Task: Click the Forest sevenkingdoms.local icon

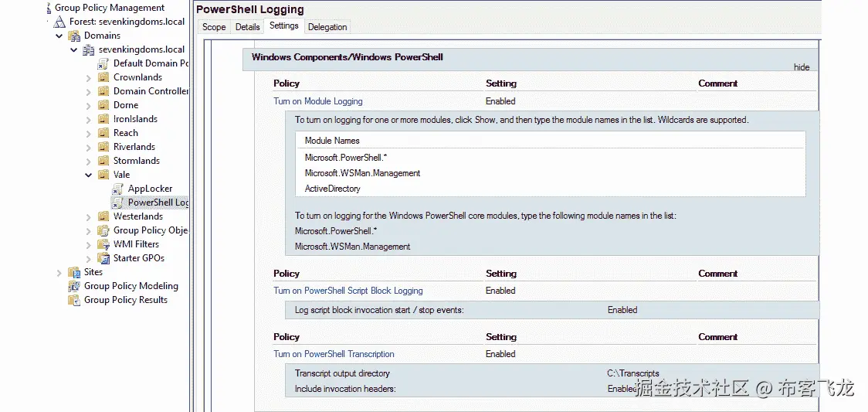Action: coord(59,22)
